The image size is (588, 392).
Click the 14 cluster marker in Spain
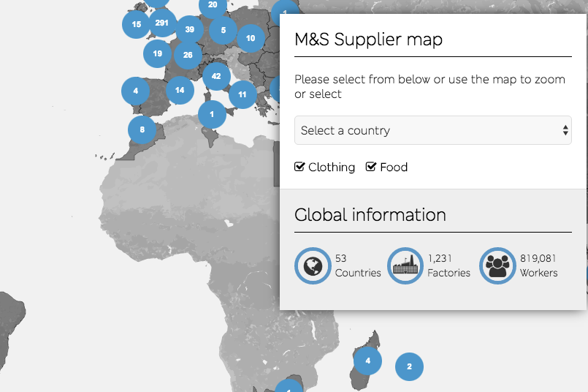coord(180,90)
